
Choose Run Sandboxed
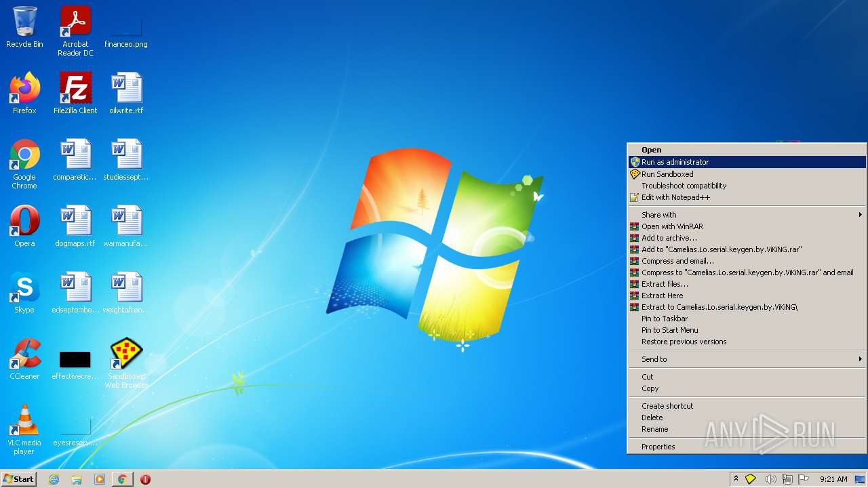pos(747,174)
